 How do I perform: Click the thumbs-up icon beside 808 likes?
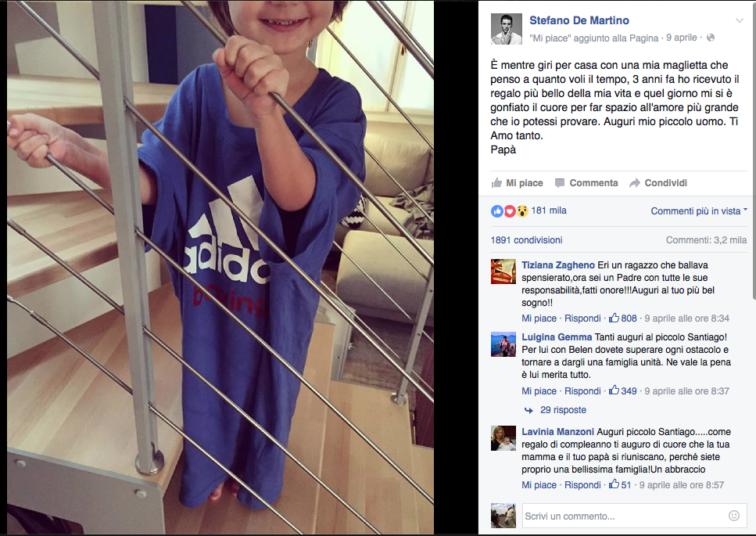pyautogui.click(x=614, y=318)
